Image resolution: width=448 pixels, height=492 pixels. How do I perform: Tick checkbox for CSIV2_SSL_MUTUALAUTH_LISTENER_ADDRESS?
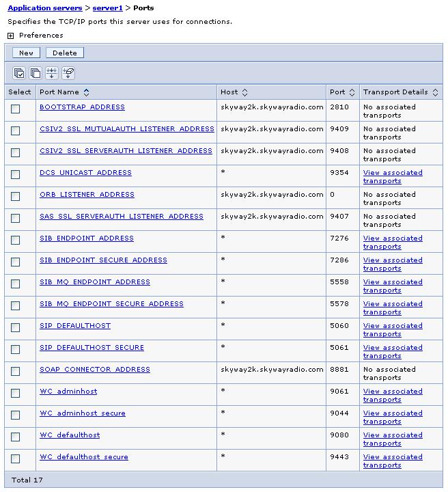(15, 131)
